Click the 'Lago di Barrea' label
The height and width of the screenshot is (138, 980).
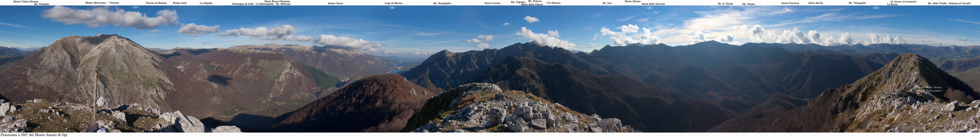[x=393, y=3]
